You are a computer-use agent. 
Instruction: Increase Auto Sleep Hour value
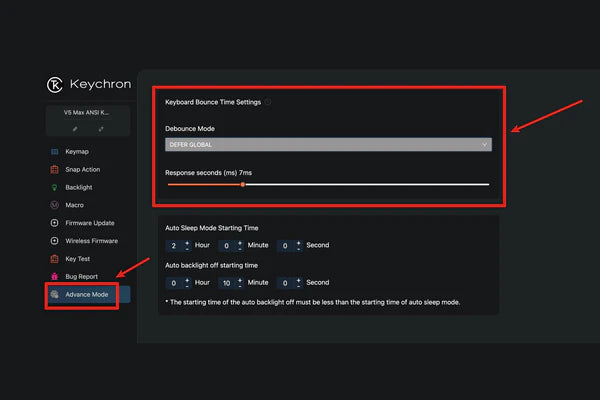point(187,243)
